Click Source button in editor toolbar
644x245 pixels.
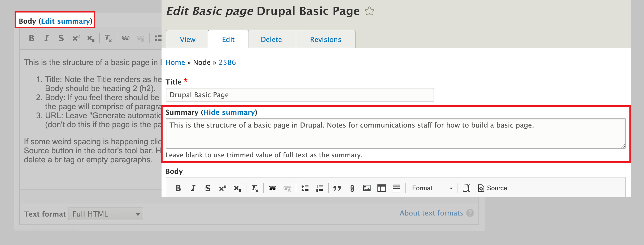pos(493,188)
